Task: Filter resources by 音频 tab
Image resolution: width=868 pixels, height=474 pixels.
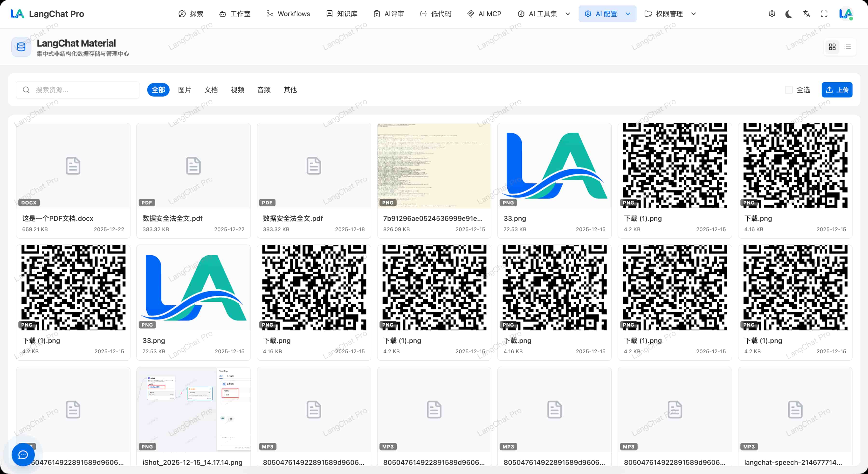Action: [x=263, y=90]
